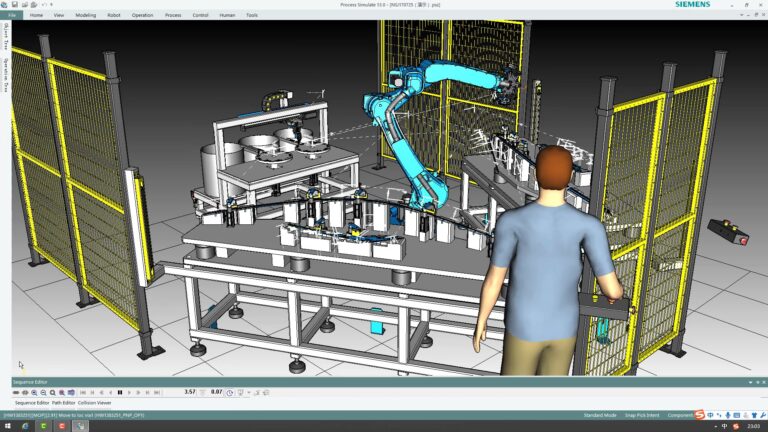This screenshot has width=768, height=432.
Task: Switch to the Collision Viewer tab
Action: pos(95,403)
